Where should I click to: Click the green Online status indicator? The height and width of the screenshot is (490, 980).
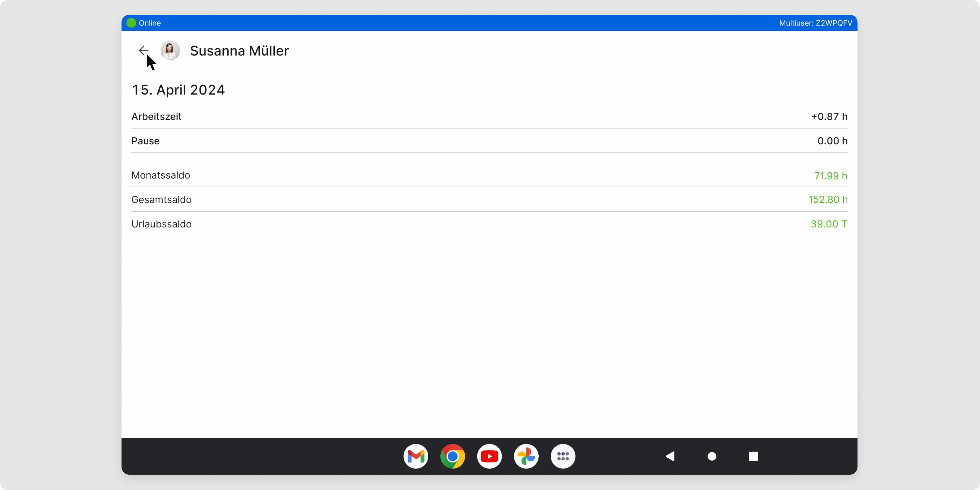coord(131,23)
